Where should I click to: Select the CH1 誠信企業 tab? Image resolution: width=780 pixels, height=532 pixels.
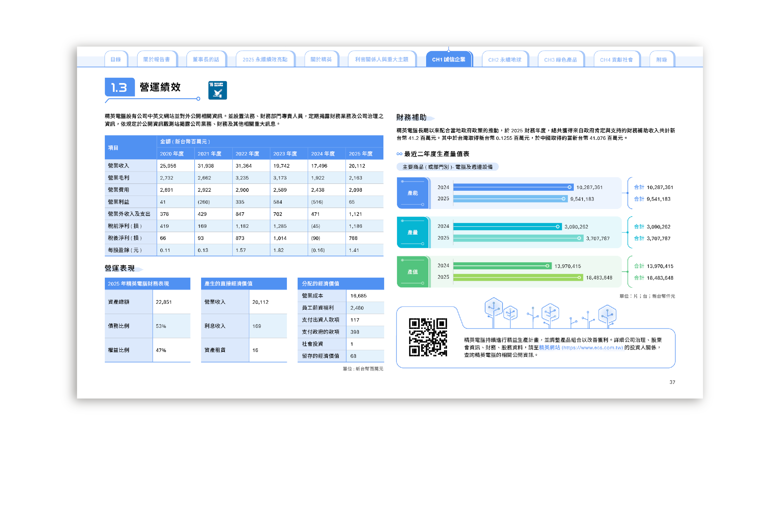449,59
